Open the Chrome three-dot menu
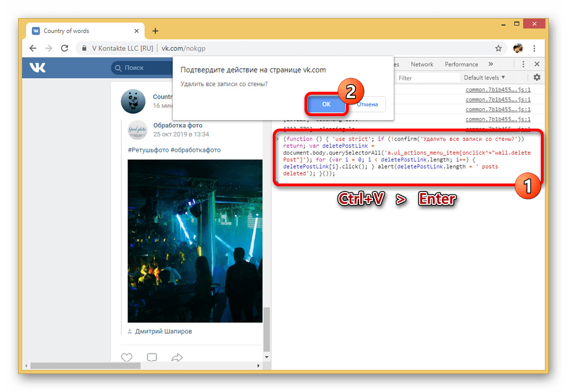This screenshot has height=392, width=567. point(536,48)
